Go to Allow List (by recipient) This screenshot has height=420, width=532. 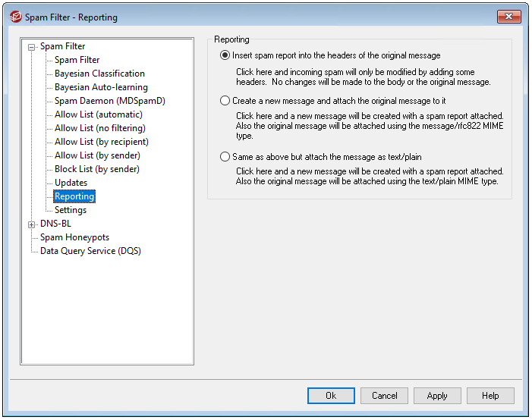click(101, 142)
